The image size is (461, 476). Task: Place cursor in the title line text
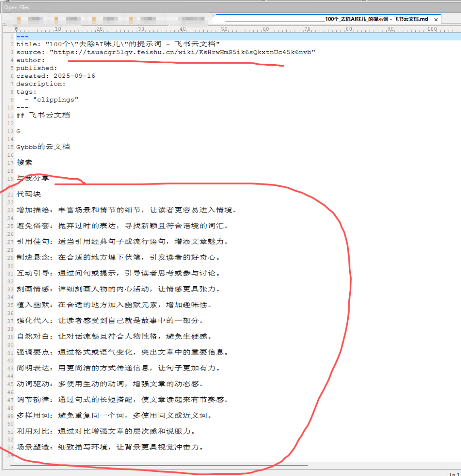[x=118, y=44]
